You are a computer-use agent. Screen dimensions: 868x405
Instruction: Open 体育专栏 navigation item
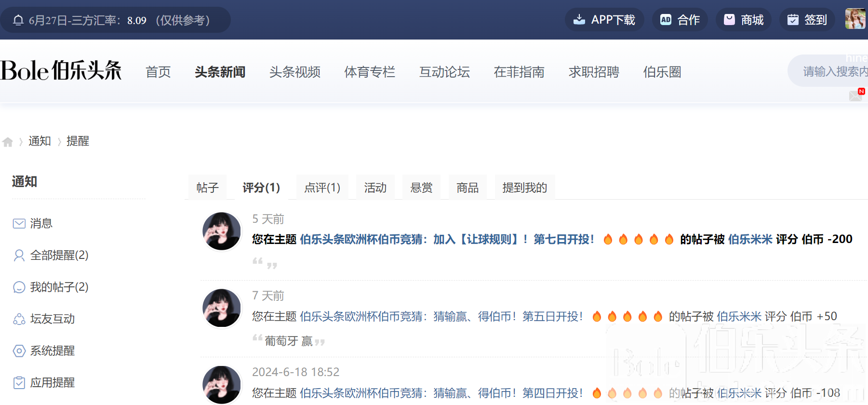[370, 72]
